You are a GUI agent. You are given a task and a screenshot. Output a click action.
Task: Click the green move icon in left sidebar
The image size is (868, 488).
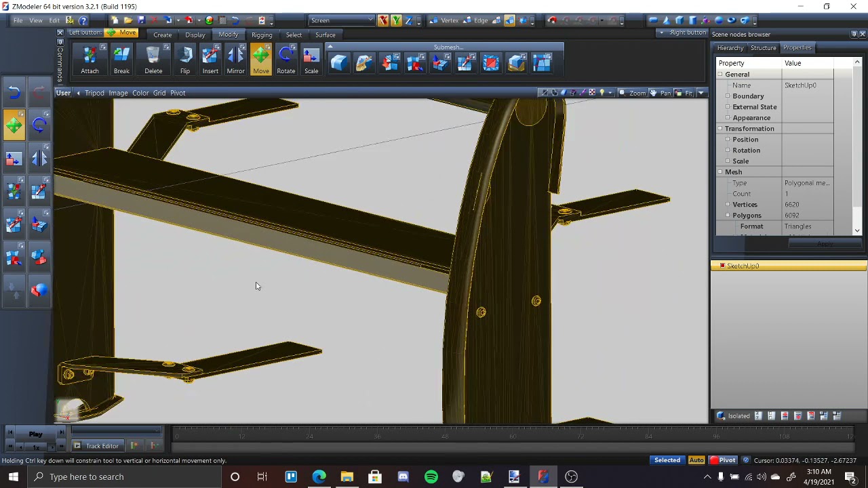pyautogui.click(x=14, y=125)
